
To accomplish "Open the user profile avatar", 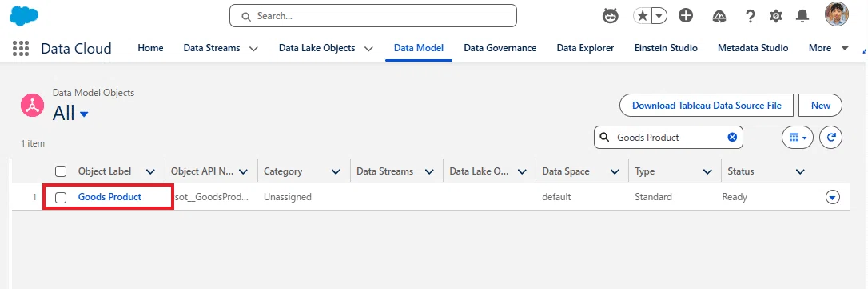I will pos(837,14).
